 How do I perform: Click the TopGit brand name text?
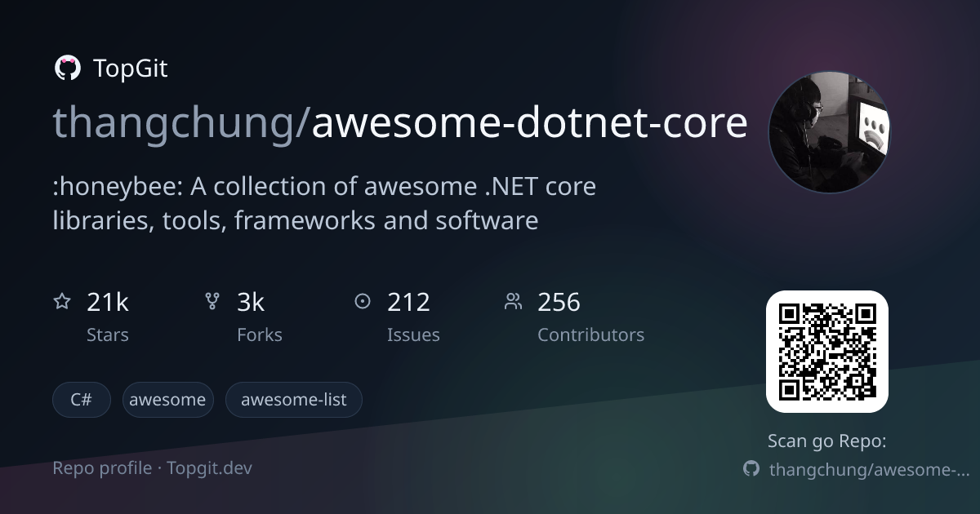[131, 69]
